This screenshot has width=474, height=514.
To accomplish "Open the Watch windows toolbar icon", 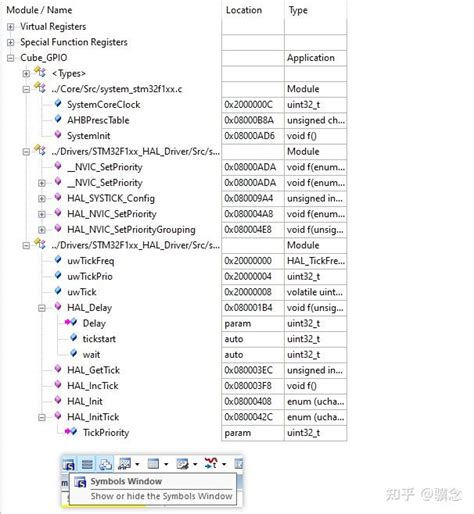I will [x=125, y=464].
